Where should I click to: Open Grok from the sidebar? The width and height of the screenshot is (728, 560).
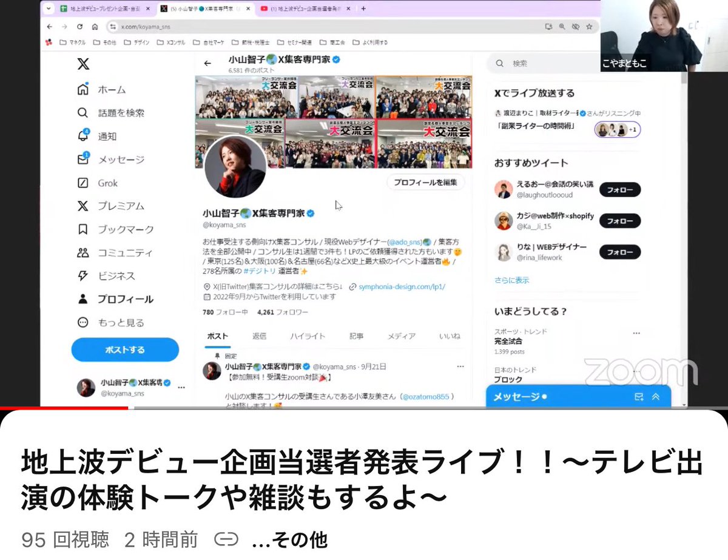point(98,183)
